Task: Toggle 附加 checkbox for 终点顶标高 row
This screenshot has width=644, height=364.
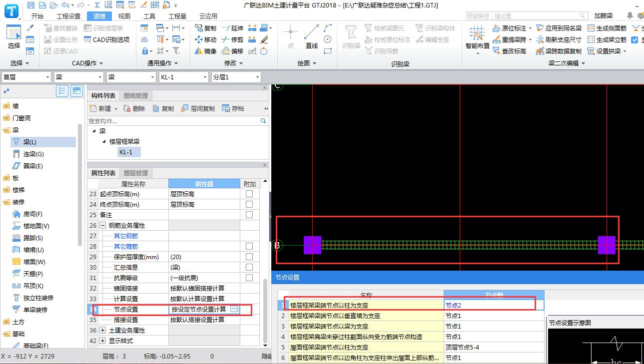Action: [249, 204]
